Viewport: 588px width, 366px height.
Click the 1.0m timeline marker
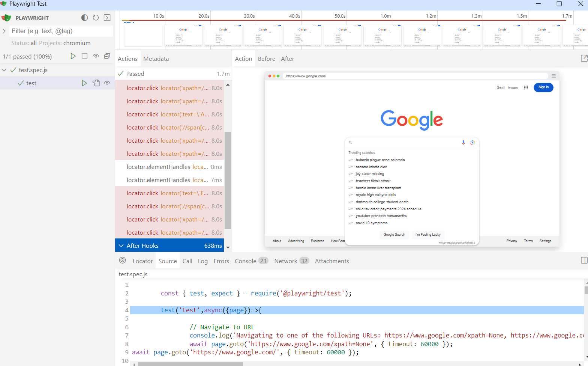click(x=386, y=16)
